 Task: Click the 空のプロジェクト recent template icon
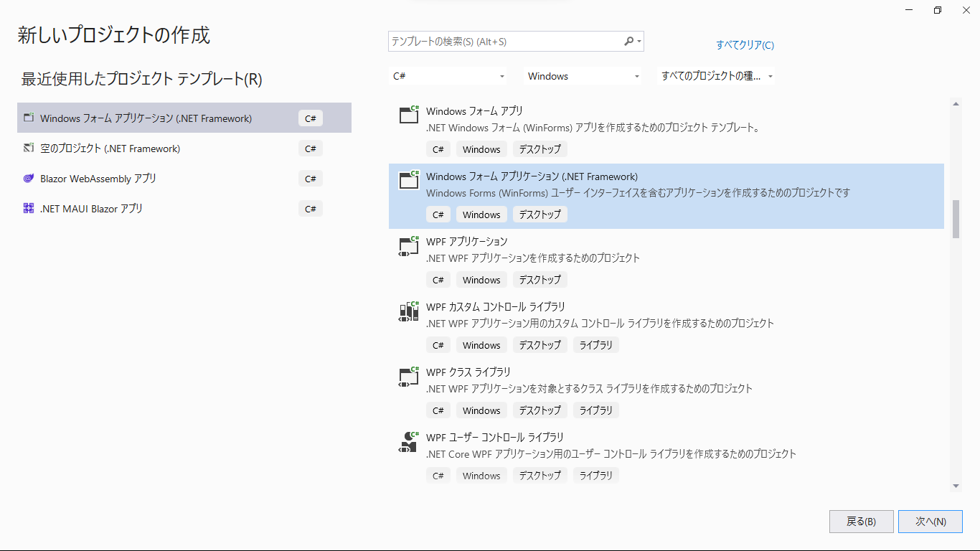[29, 149]
